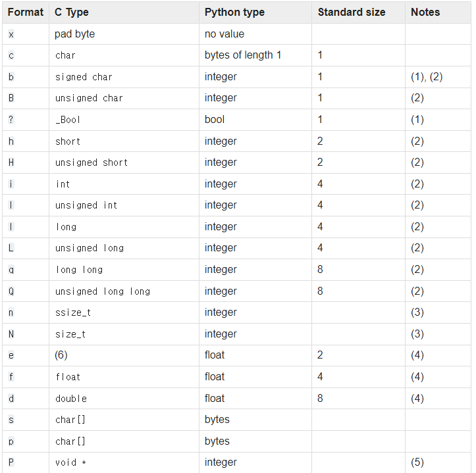The height and width of the screenshot is (473, 476).
Task: Click the Format column header
Action: (26, 12)
